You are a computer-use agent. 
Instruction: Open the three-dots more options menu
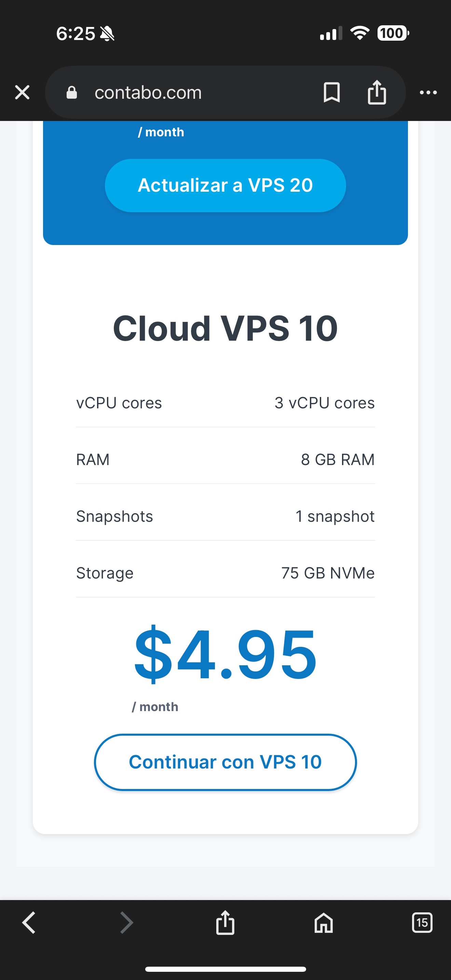pyautogui.click(x=428, y=93)
